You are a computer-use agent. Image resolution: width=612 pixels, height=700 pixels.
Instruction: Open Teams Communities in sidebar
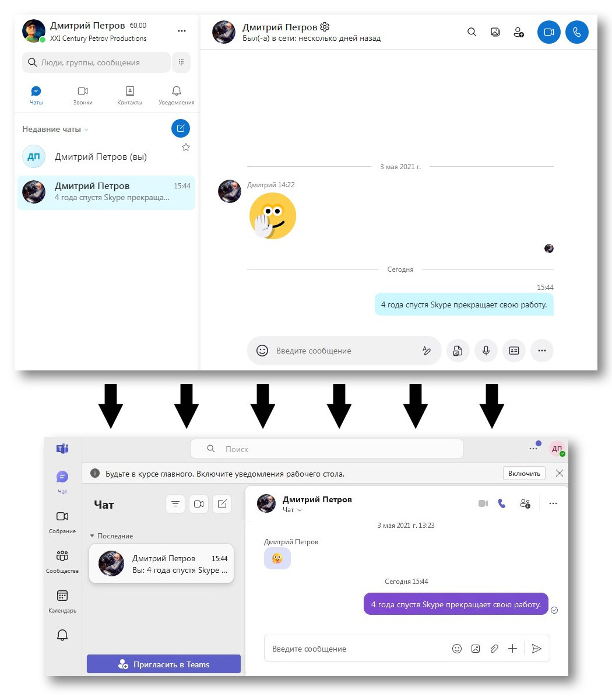[x=62, y=562]
